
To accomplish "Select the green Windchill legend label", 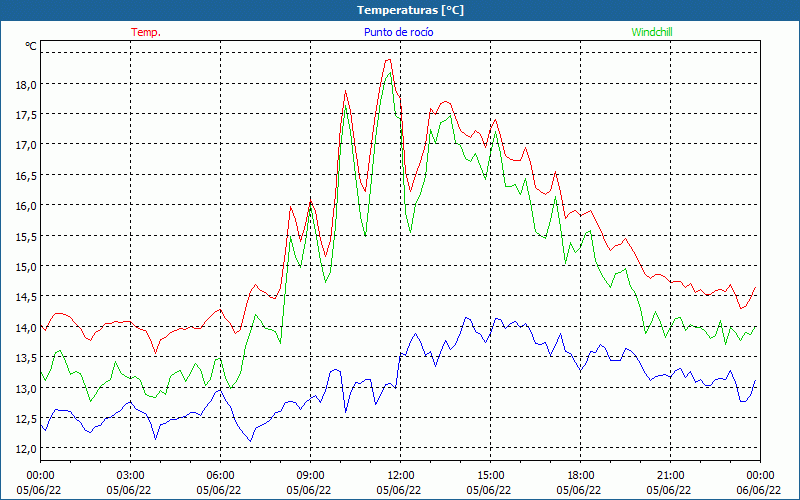I will pos(652,32).
